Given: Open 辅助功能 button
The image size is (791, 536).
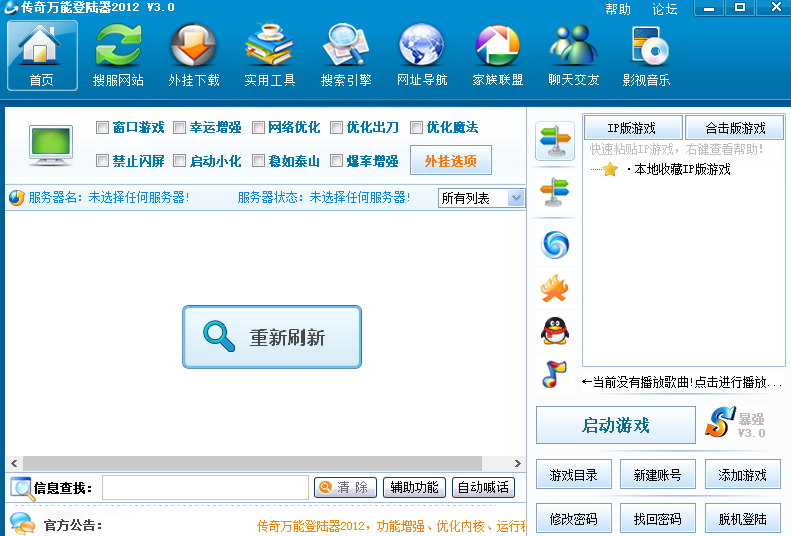Looking at the screenshot, I should (x=414, y=488).
